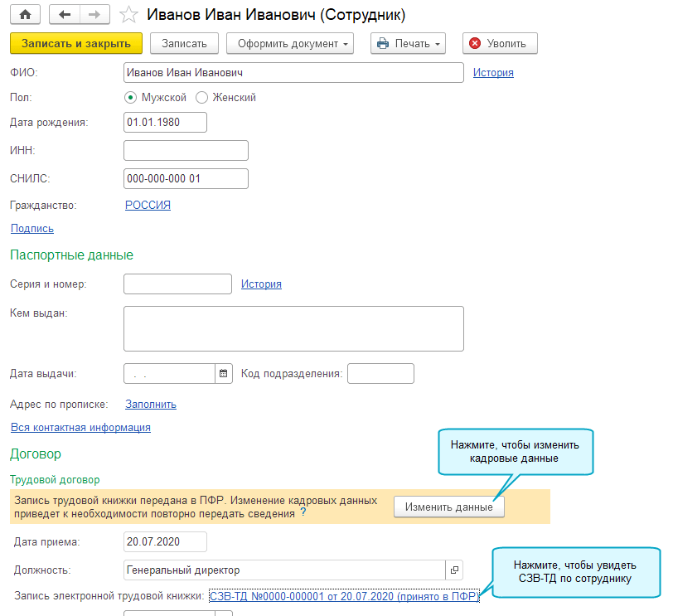Viewport: 673px width, 616px height.
Task: Go forward with the right arrow
Action: coord(94,15)
